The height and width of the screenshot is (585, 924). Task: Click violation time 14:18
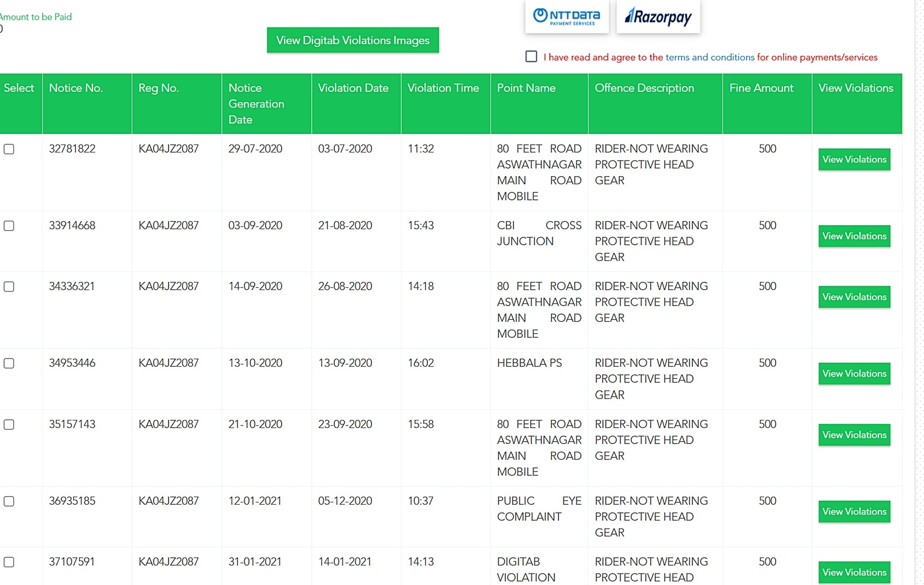[x=420, y=286]
